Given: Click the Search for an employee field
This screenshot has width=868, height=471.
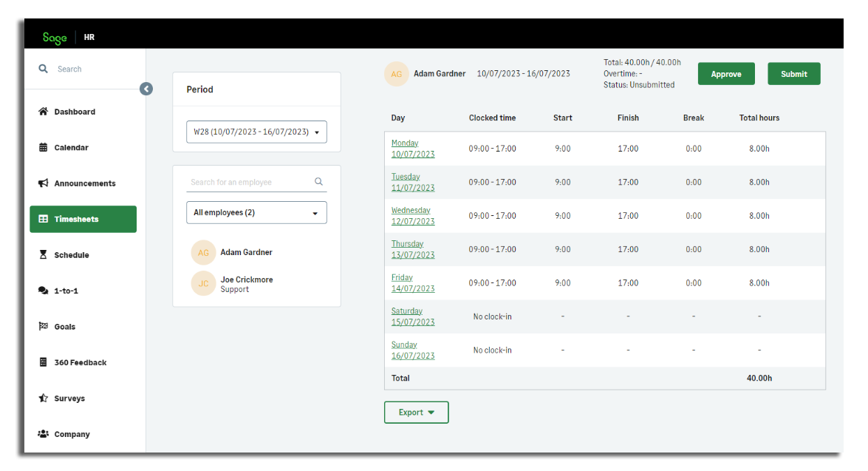Looking at the screenshot, I should (256, 182).
